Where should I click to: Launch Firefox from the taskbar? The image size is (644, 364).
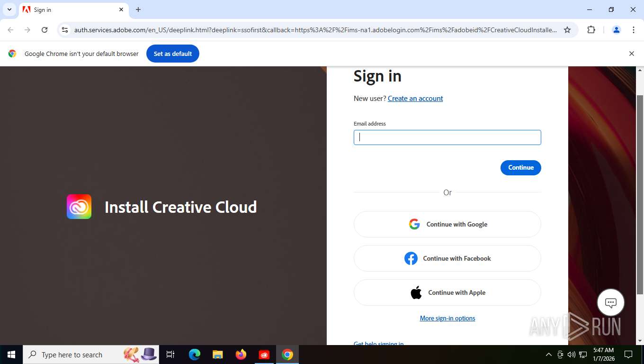click(x=241, y=355)
